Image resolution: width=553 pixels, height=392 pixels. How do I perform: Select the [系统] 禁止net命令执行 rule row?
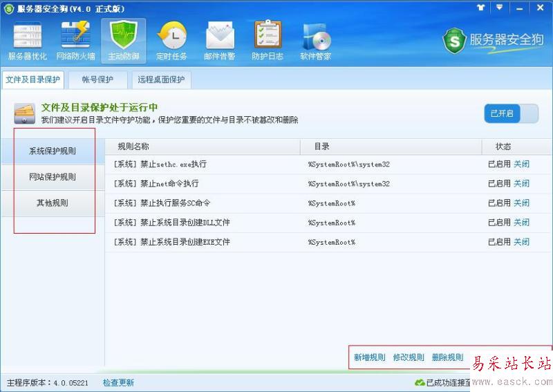tap(329, 184)
